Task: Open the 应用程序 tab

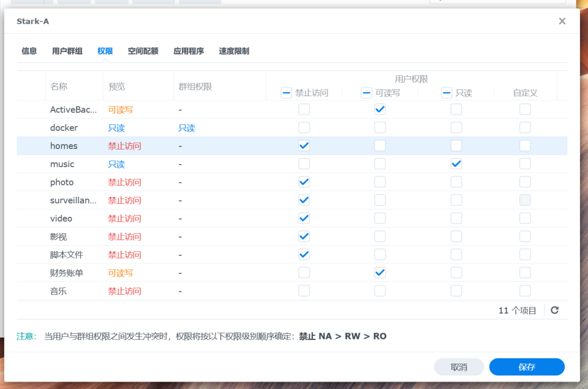Action: pyautogui.click(x=189, y=51)
